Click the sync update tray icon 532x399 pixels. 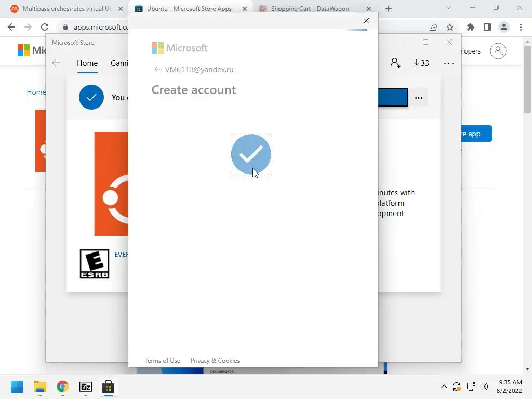click(x=457, y=387)
